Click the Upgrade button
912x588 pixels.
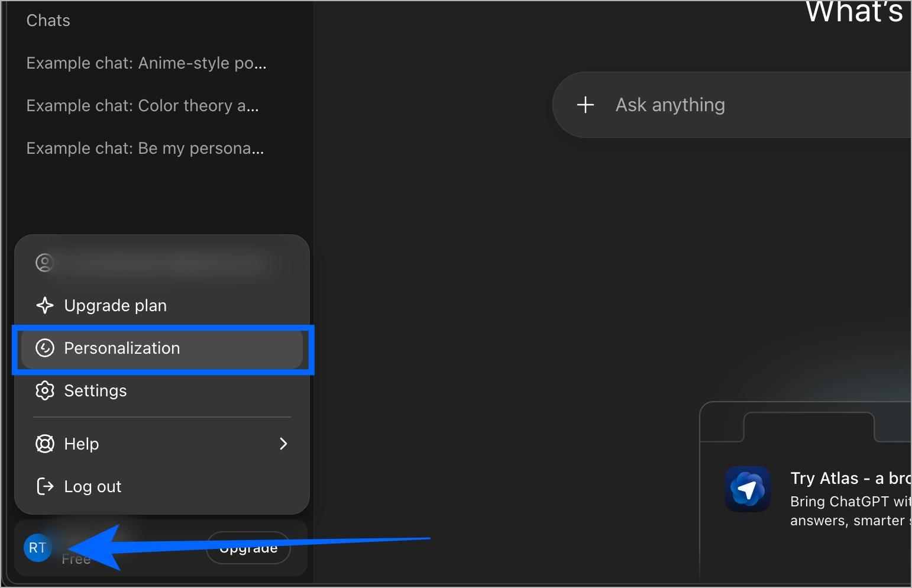click(x=248, y=548)
